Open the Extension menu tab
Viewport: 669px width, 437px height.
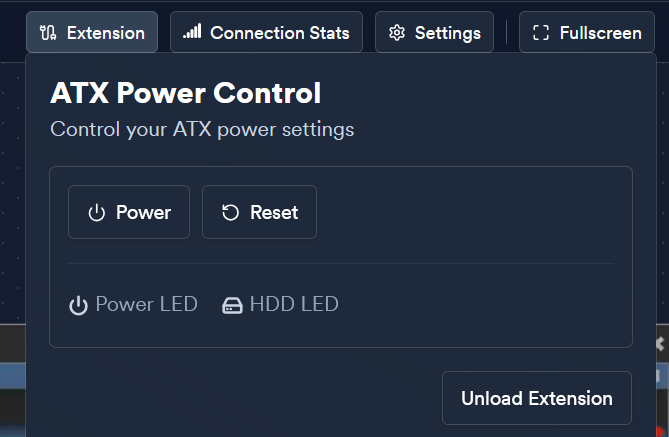pos(92,32)
